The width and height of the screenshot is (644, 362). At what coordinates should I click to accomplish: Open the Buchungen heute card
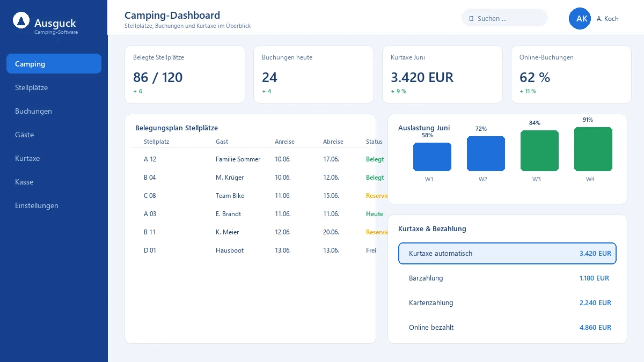pos(313,74)
